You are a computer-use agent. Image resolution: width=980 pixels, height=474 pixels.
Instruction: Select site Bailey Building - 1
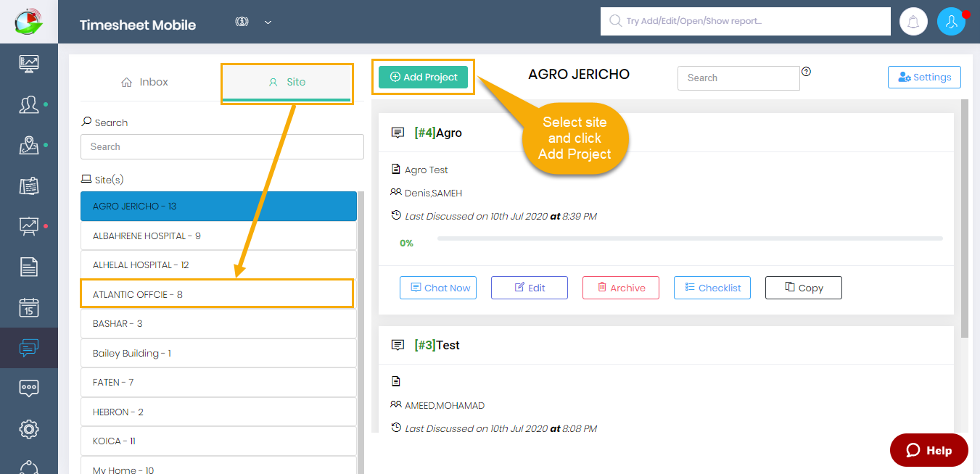click(x=218, y=353)
